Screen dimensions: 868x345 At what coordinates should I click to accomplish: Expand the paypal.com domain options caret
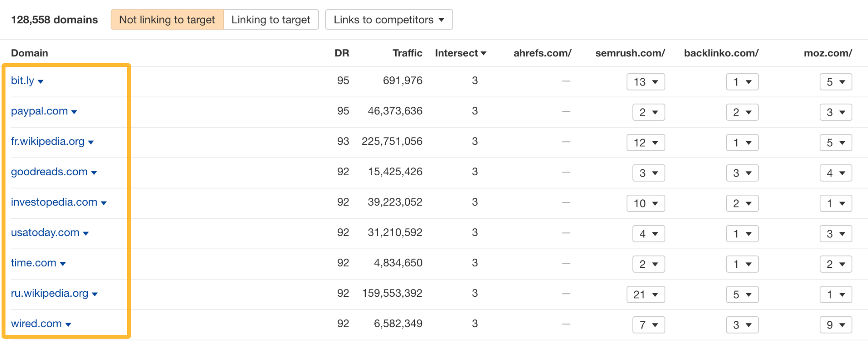[x=75, y=112]
